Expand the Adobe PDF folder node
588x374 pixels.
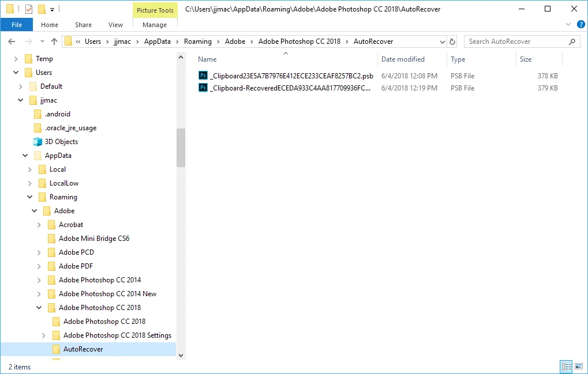[x=39, y=266]
